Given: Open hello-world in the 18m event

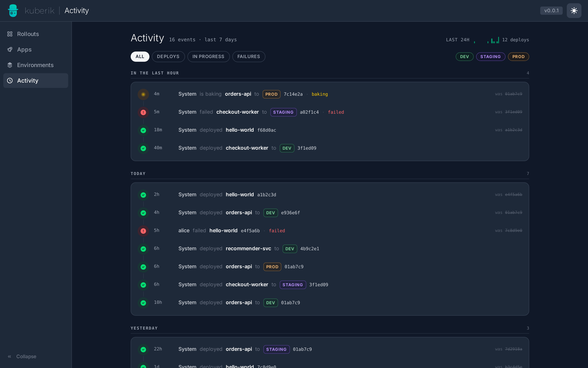Looking at the screenshot, I should pyautogui.click(x=239, y=130).
